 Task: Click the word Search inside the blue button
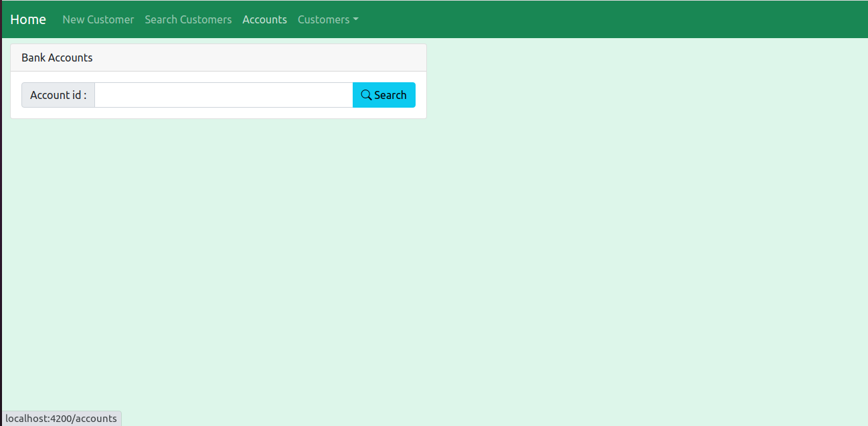point(390,95)
